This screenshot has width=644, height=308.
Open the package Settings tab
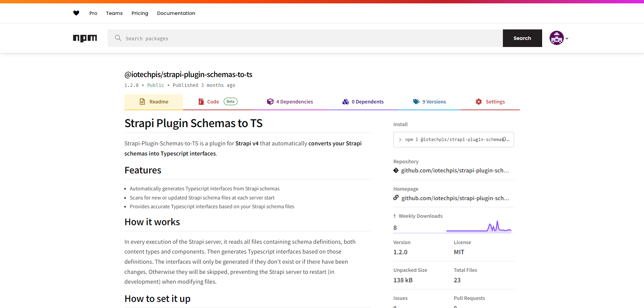(x=490, y=102)
